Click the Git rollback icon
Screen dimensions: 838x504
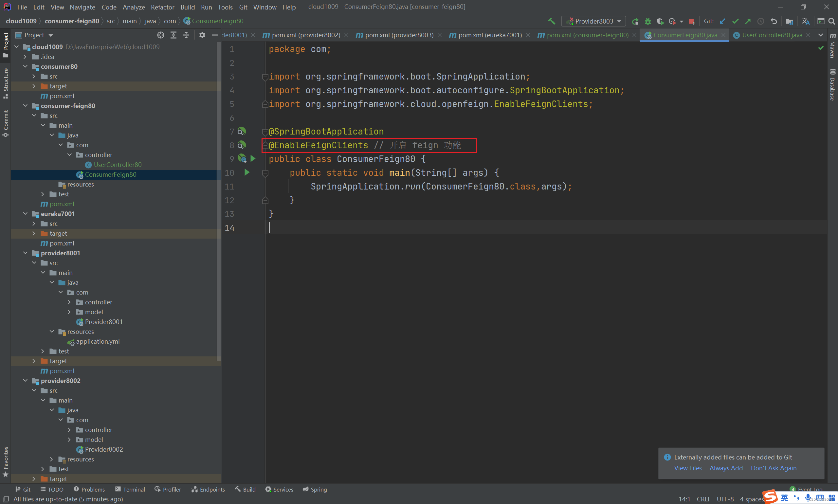[774, 21]
